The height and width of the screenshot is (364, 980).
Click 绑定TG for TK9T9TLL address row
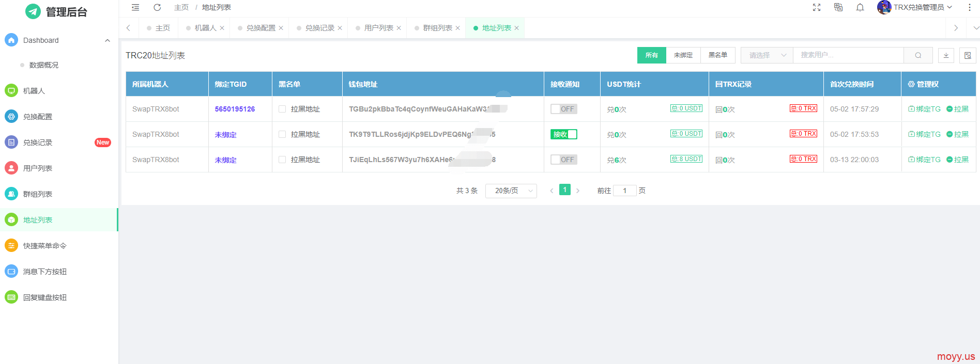tap(924, 134)
